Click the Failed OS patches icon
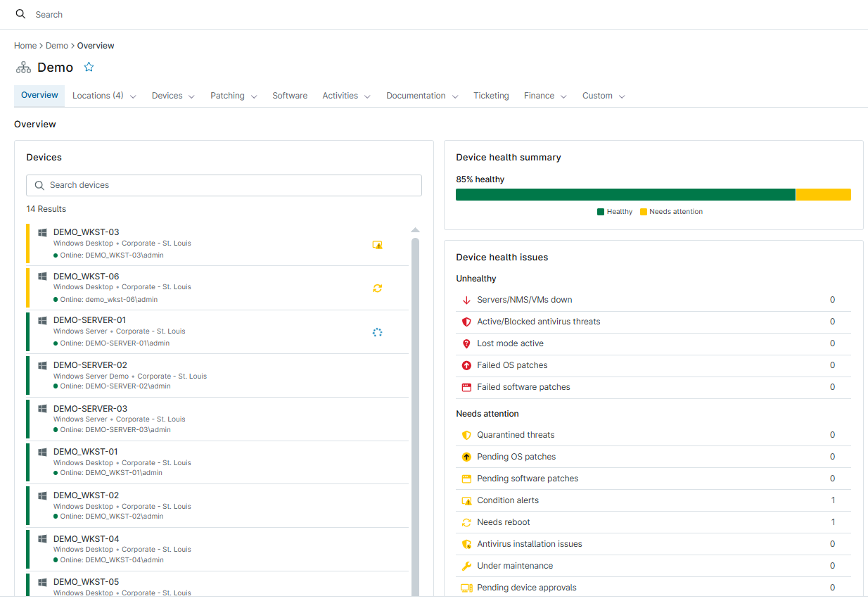868x601 pixels. click(x=466, y=365)
